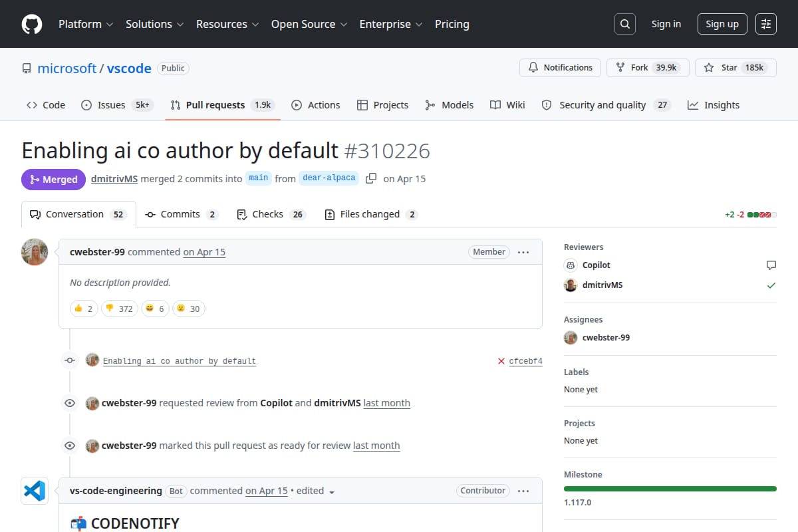Image resolution: width=798 pixels, height=532 pixels.
Task: Open Copilot reviewer avatar icon
Action: 571,265
